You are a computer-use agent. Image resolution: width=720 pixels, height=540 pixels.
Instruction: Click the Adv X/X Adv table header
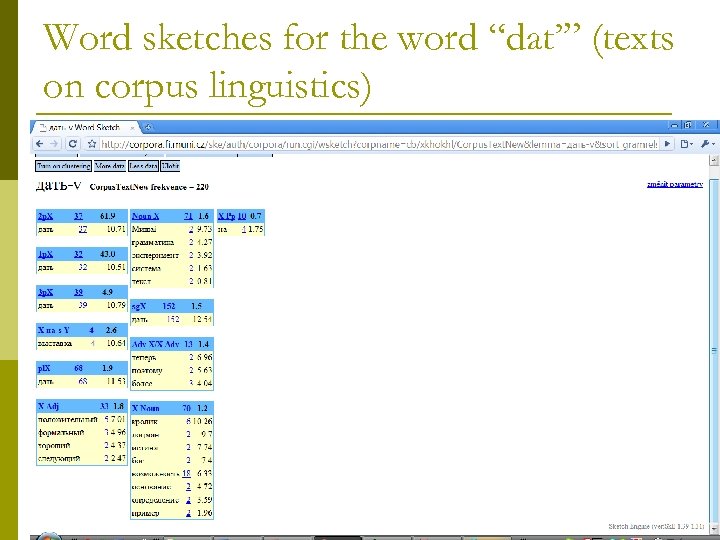172,344
